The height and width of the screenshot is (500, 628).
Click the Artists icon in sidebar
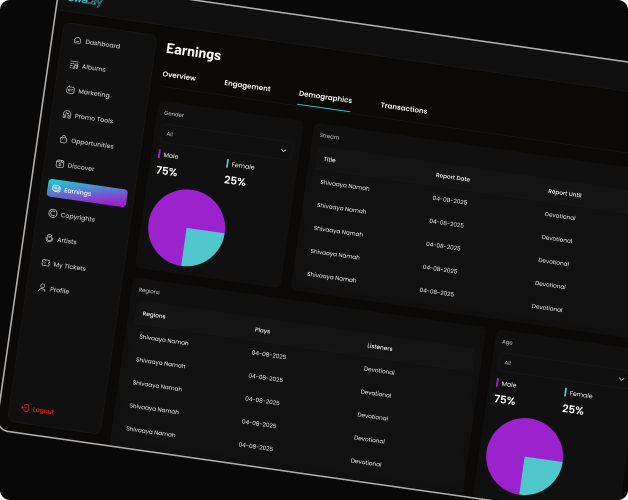point(49,238)
